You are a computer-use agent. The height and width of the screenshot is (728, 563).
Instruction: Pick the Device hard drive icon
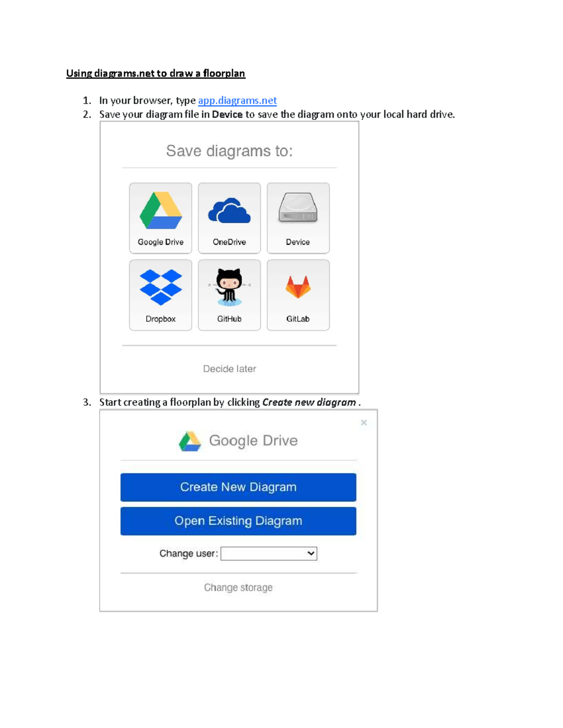point(298,208)
